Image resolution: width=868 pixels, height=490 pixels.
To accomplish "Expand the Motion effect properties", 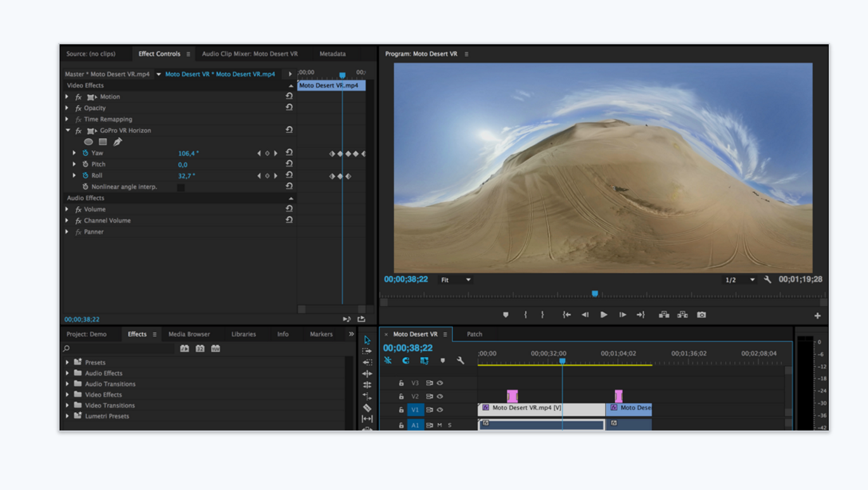I will click(67, 97).
